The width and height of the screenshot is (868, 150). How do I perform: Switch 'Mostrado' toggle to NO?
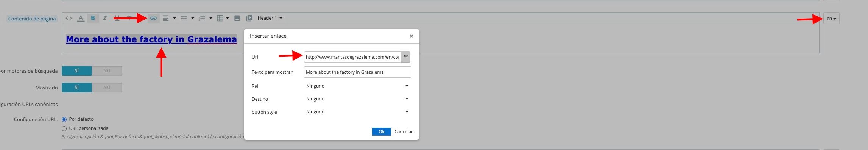(107, 87)
